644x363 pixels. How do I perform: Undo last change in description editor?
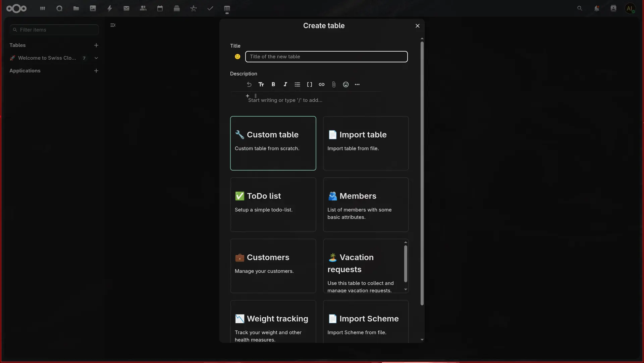point(249,84)
